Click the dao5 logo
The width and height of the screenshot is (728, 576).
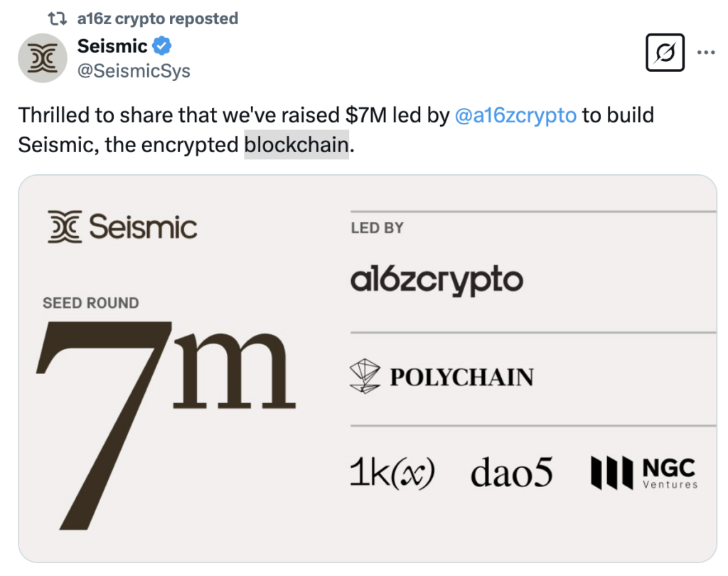(x=512, y=472)
